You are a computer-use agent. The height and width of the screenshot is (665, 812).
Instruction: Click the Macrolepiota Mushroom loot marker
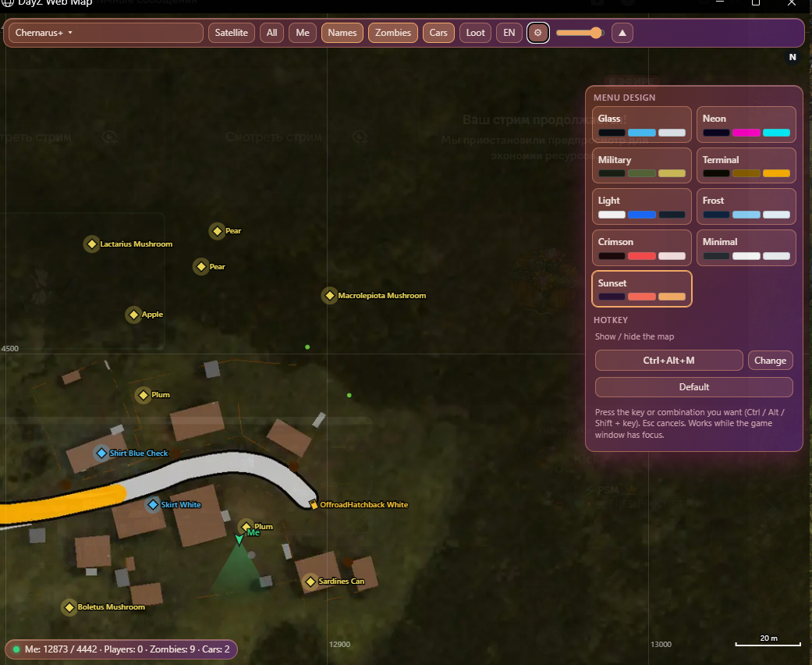(329, 296)
